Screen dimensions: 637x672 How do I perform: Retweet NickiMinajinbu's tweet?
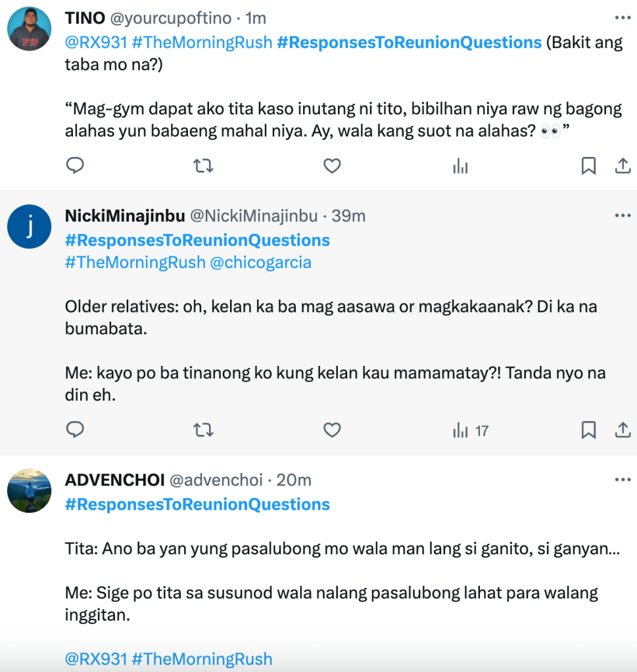coord(203,430)
